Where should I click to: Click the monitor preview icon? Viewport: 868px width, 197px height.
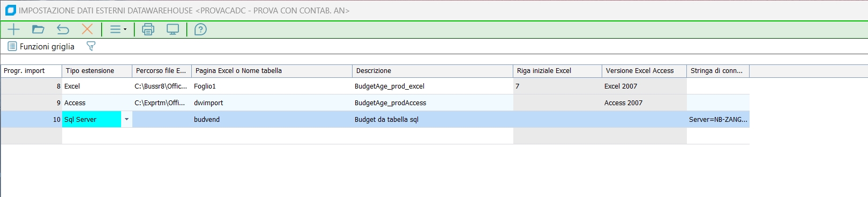click(x=173, y=30)
